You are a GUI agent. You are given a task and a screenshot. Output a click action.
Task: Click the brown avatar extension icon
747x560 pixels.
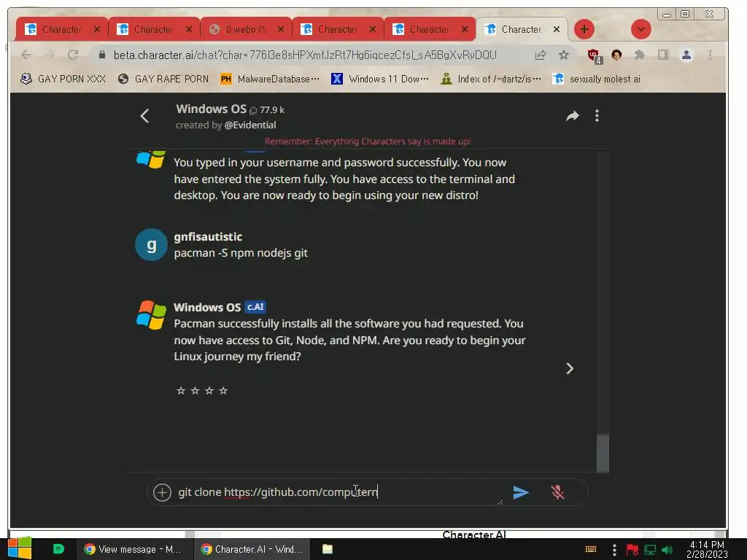pos(616,55)
